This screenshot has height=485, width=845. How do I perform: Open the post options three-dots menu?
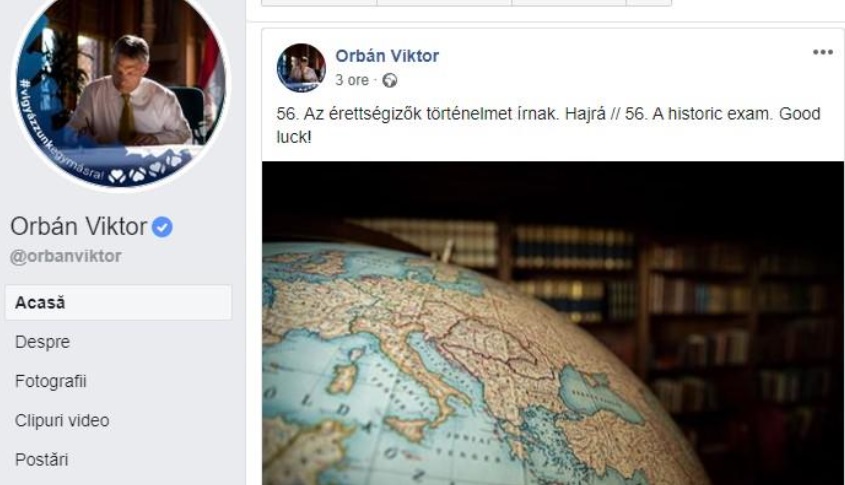point(822,52)
